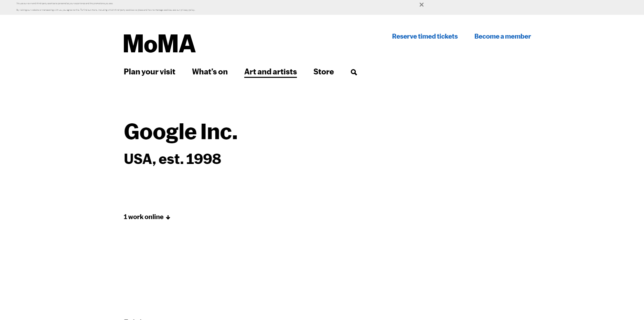Click the word Inc. in the heading
This screenshot has width=644, height=320.
pos(219,132)
